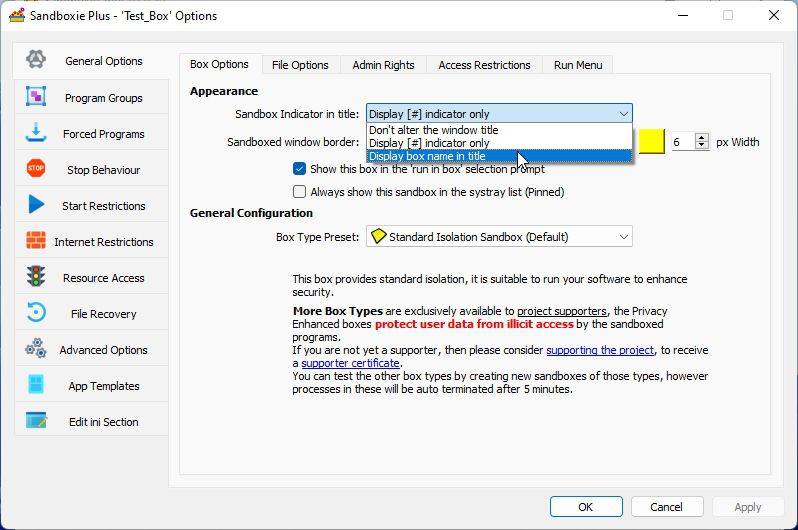Open Edit ini Section page label
798x530 pixels.
104,422
